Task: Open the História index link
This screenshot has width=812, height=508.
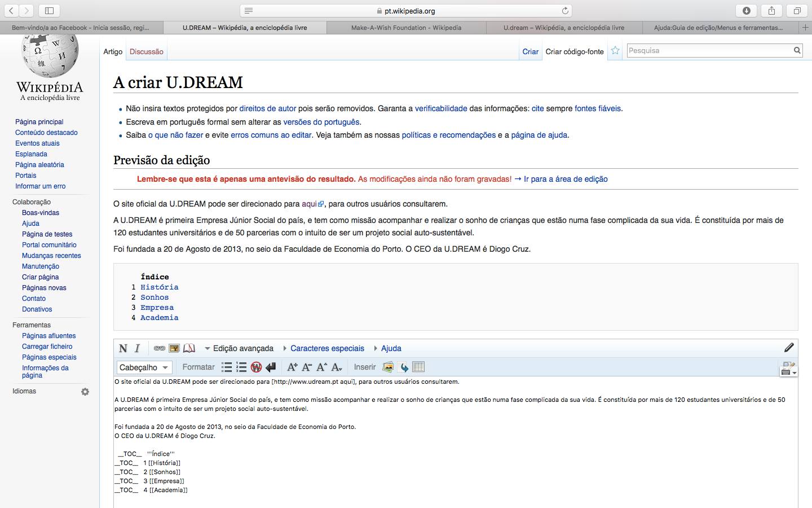Action: (x=160, y=287)
